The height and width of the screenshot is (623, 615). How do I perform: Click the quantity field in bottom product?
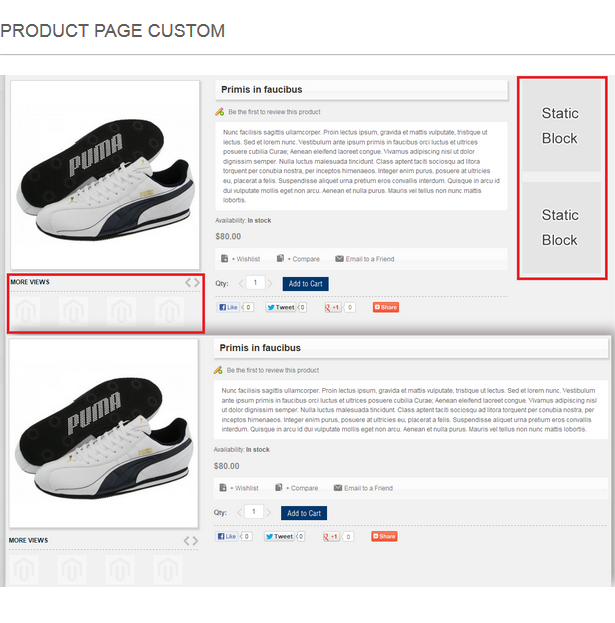(254, 512)
